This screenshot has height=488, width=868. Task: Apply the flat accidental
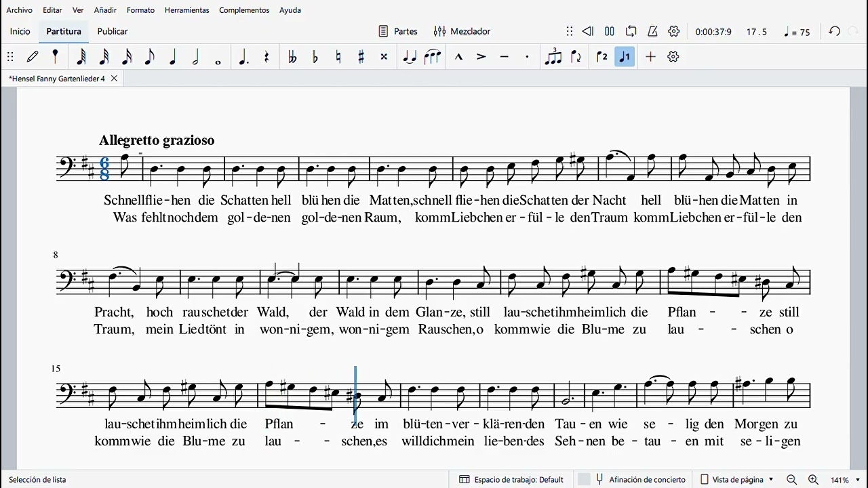coord(315,57)
